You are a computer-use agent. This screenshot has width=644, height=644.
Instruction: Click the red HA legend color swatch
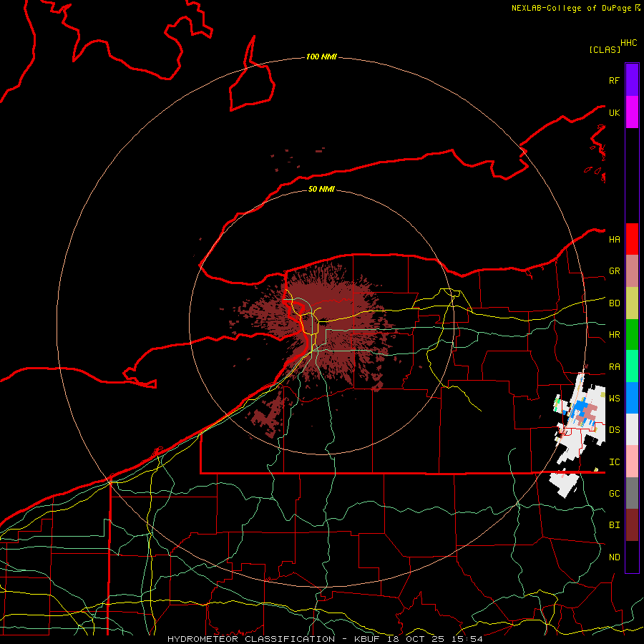point(632,239)
